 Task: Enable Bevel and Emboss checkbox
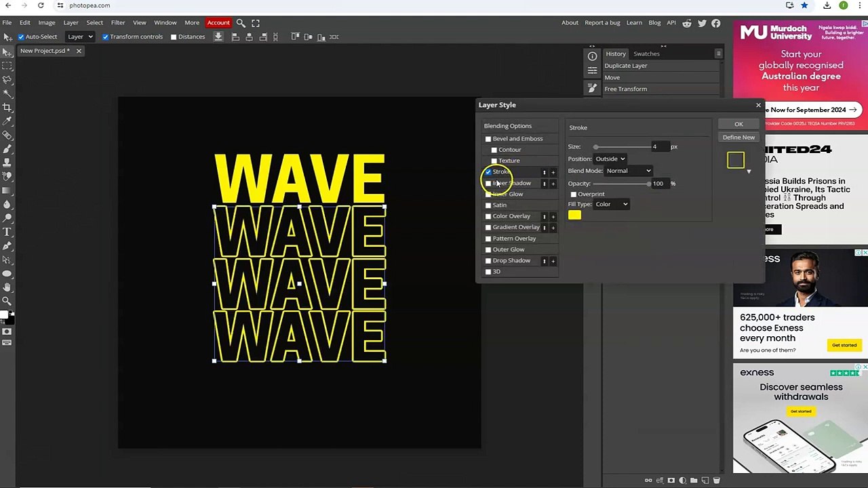[x=488, y=139]
